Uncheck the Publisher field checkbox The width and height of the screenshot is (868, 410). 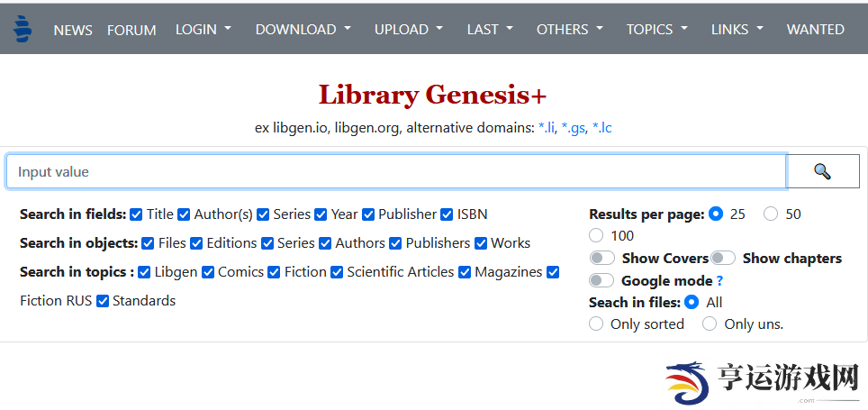point(368,214)
